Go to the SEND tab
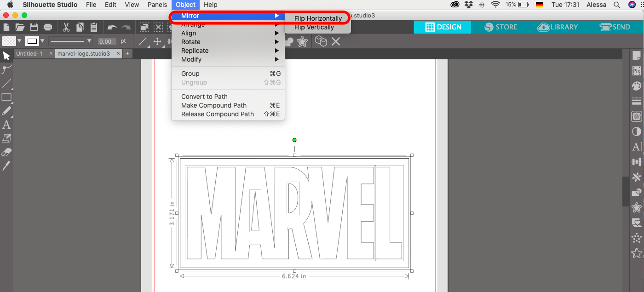644x292 pixels. (x=615, y=27)
